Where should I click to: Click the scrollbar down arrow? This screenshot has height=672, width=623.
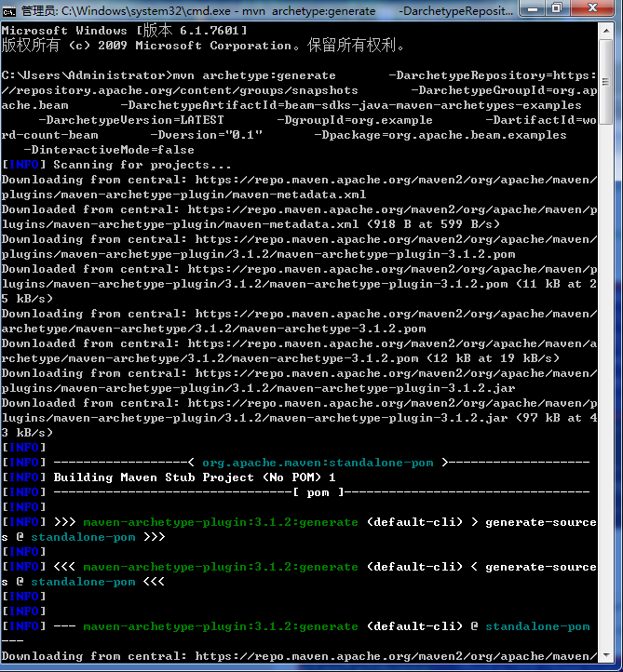pos(606,655)
